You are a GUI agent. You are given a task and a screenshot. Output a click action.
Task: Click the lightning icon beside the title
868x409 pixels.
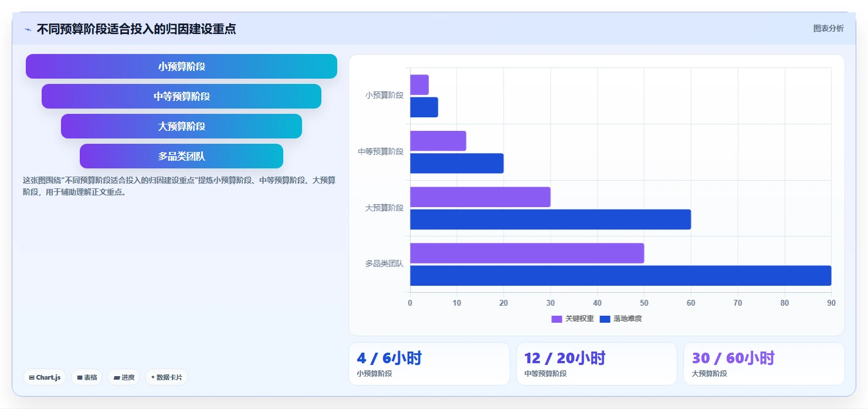(x=28, y=29)
